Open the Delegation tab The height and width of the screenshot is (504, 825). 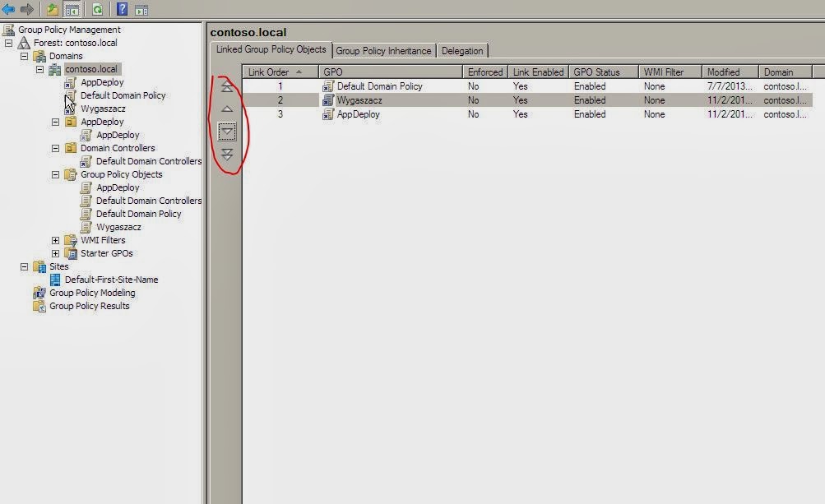[462, 50]
